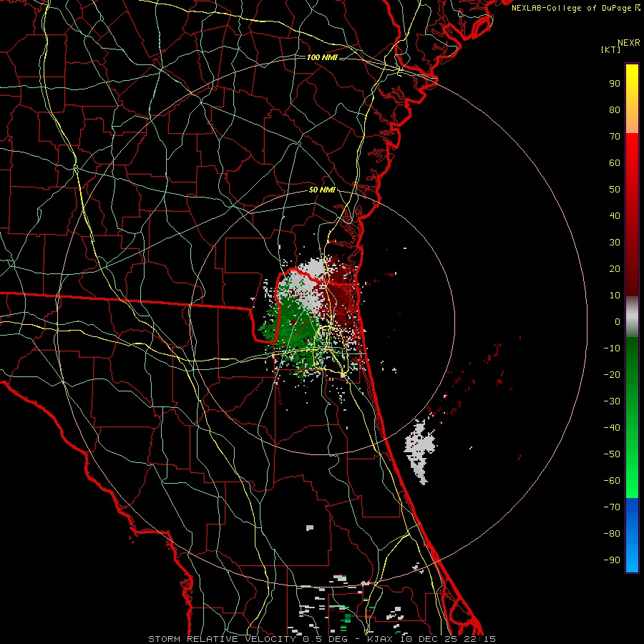Select the positive 60 knot scale label

(615, 163)
